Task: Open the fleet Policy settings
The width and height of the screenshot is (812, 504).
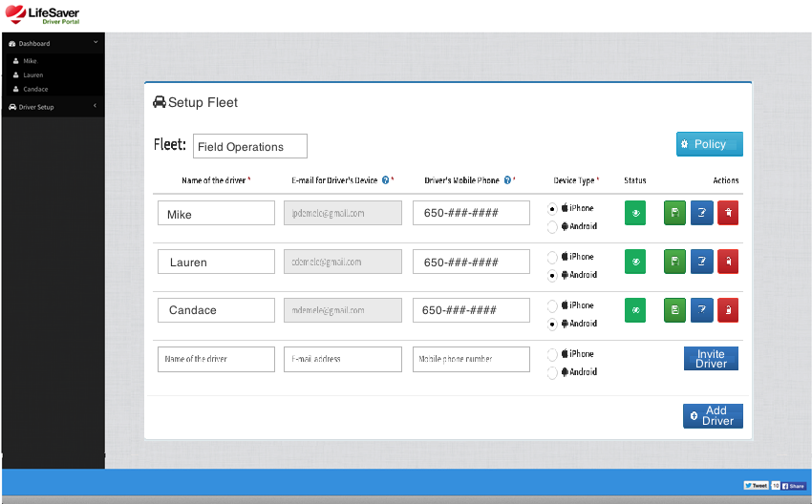Action: pos(709,144)
